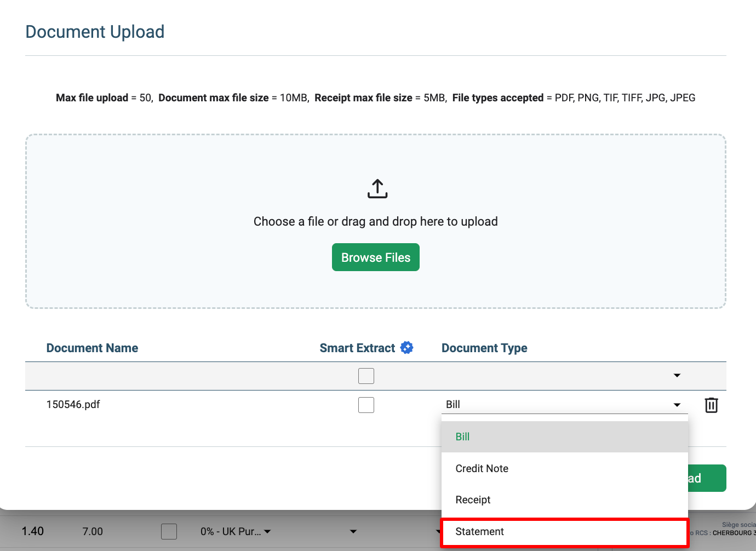Click the dropdown arrow beside the UK Pur field

(x=268, y=531)
